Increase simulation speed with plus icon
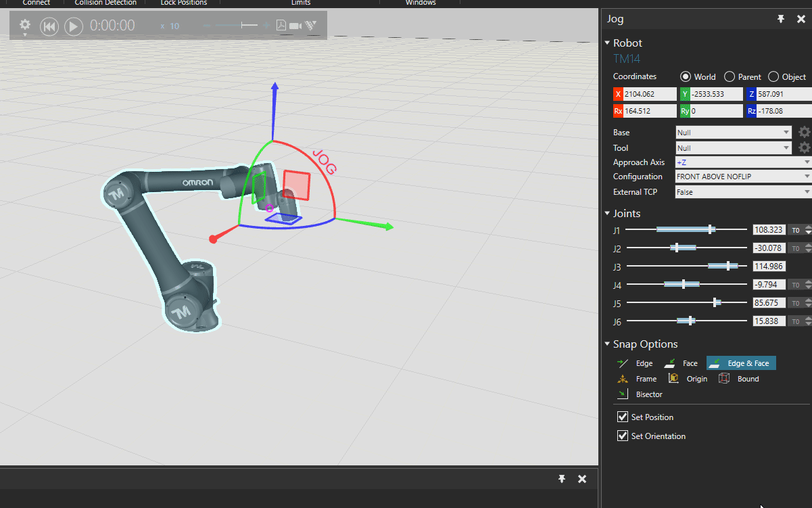Screen dimensions: 812x508 point(267,26)
